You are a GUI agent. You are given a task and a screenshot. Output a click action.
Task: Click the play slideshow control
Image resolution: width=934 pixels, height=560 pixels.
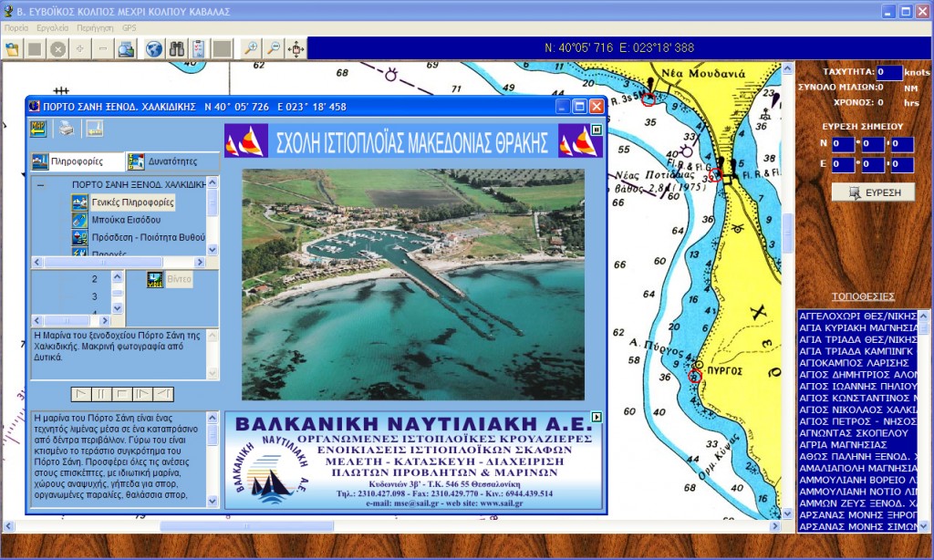point(81,394)
